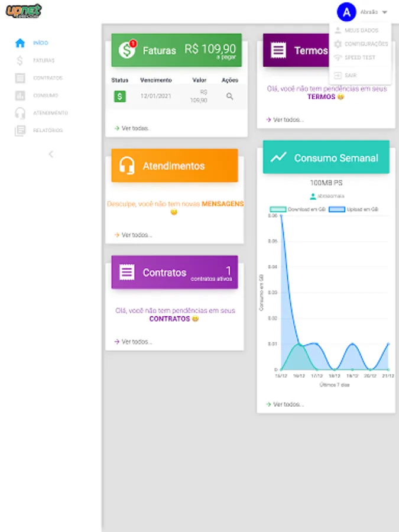Viewport: 399px width, 532px height.
Task: Click the Upnet logo
Action: click(x=24, y=11)
